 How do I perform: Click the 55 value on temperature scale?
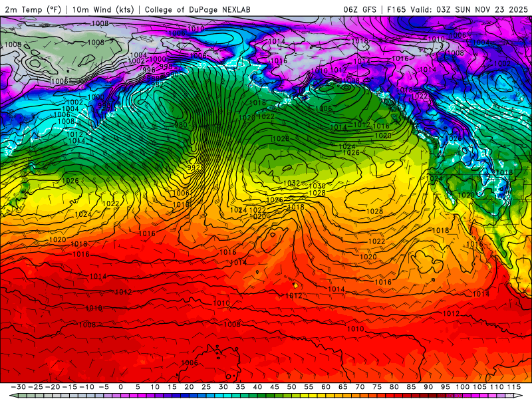(x=309, y=387)
